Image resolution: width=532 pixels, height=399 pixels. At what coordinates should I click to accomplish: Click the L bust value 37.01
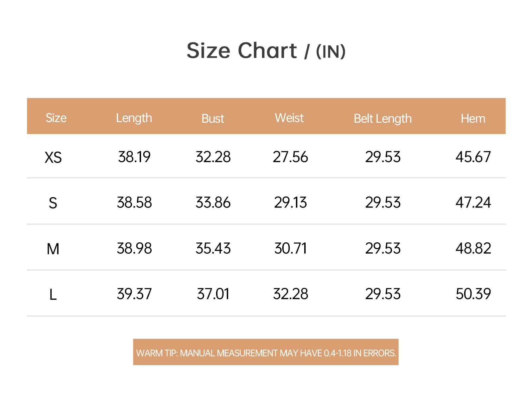tap(213, 294)
